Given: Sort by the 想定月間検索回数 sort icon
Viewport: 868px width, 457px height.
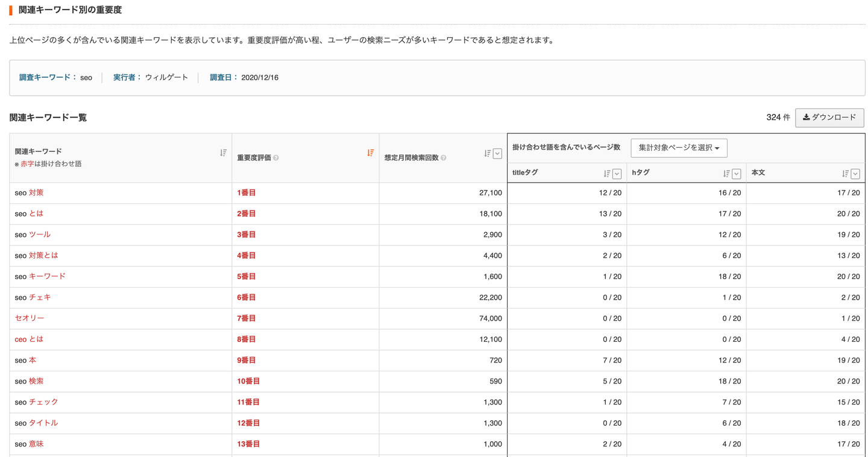Looking at the screenshot, I should coord(487,154).
